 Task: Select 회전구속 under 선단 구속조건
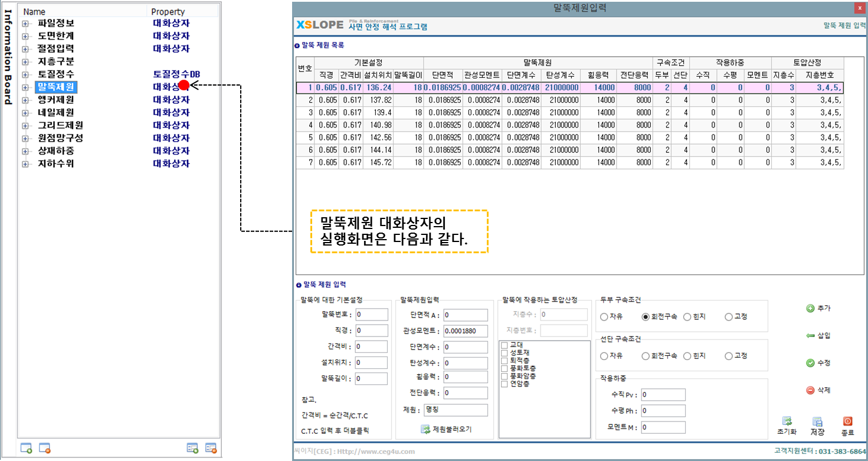point(646,356)
